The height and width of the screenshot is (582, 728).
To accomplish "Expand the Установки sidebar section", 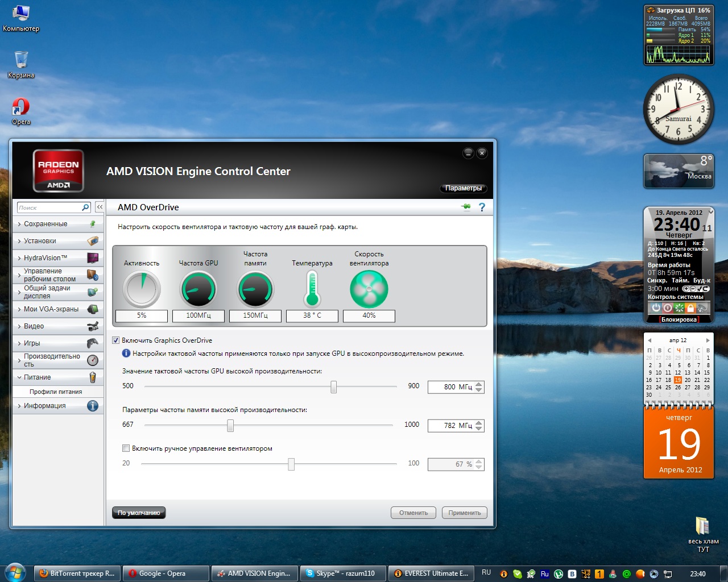I will click(58, 241).
